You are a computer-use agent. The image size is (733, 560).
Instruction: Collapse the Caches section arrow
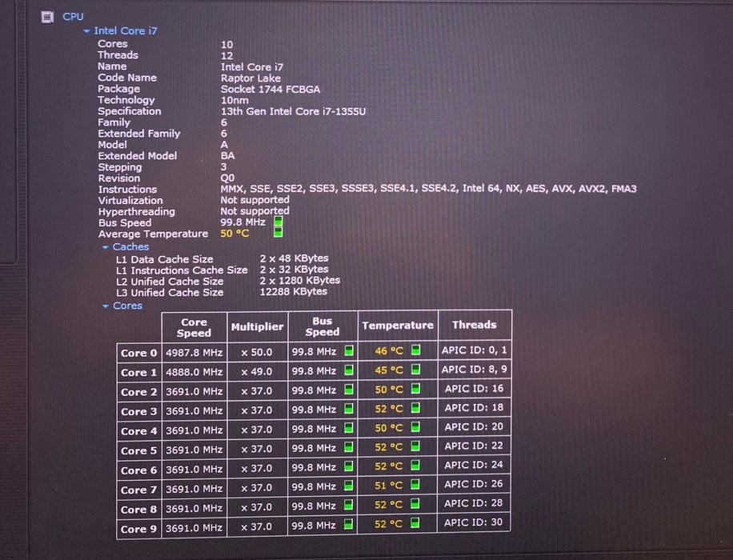pos(105,247)
